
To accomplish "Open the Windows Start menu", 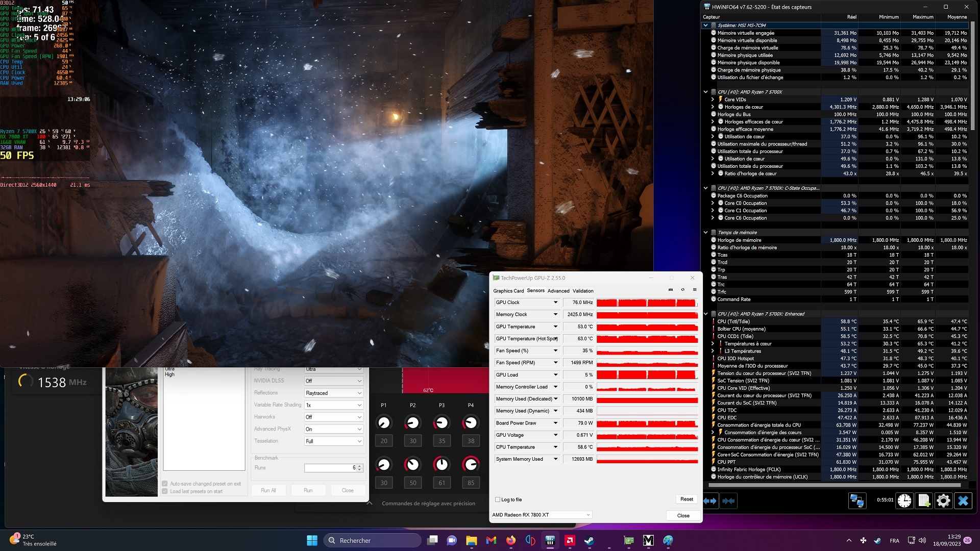I will [x=312, y=540].
